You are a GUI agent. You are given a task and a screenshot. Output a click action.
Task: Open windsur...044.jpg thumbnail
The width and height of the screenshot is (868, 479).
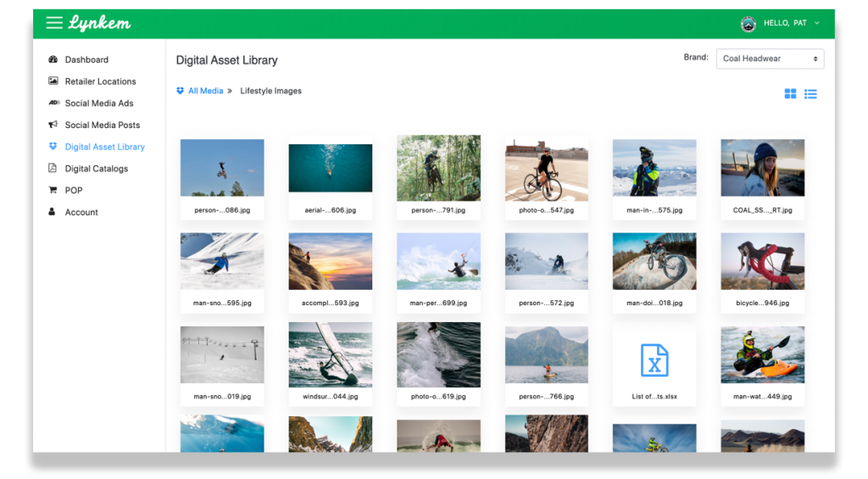coord(331,354)
